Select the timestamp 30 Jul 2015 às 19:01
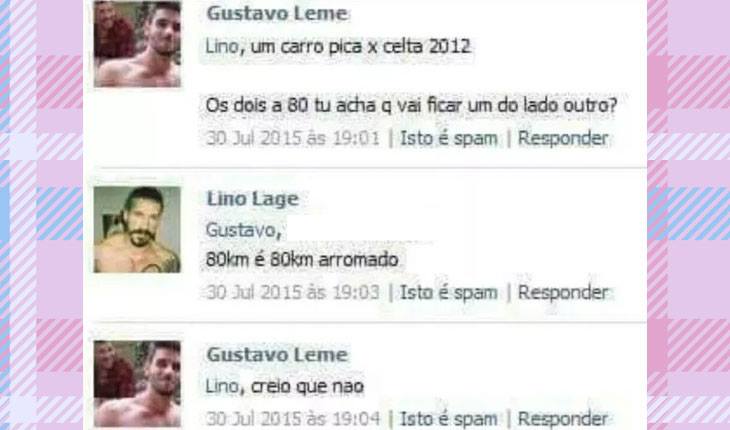 [293, 138]
